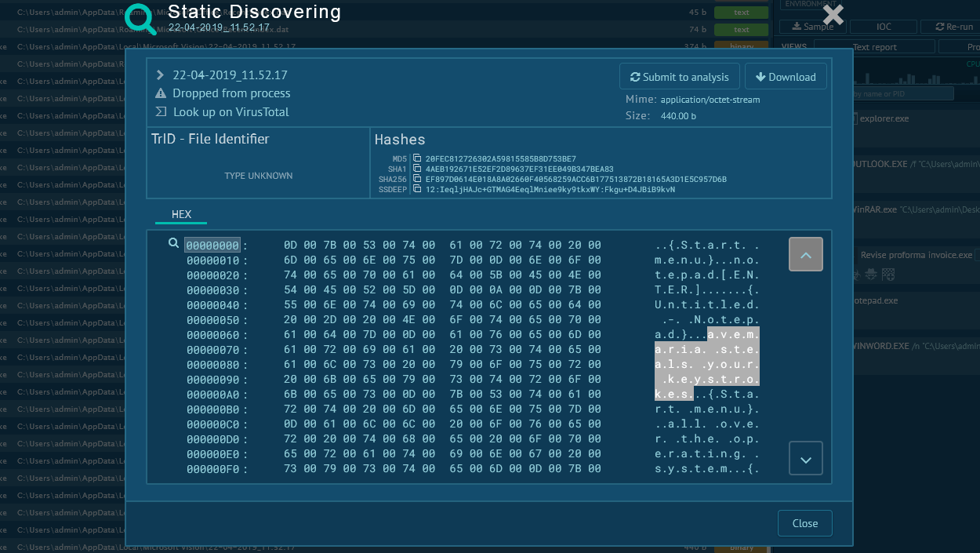Viewport: 980px width, 553px height.
Task: Expand the 22-04-2019_11.52.17 file name chevron
Action: pyautogui.click(x=161, y=75)
